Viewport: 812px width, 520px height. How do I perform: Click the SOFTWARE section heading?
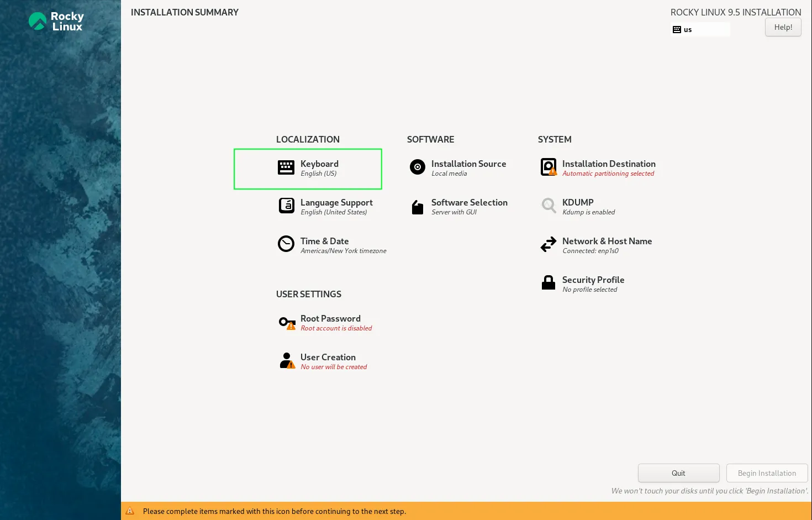click(430, 139)
